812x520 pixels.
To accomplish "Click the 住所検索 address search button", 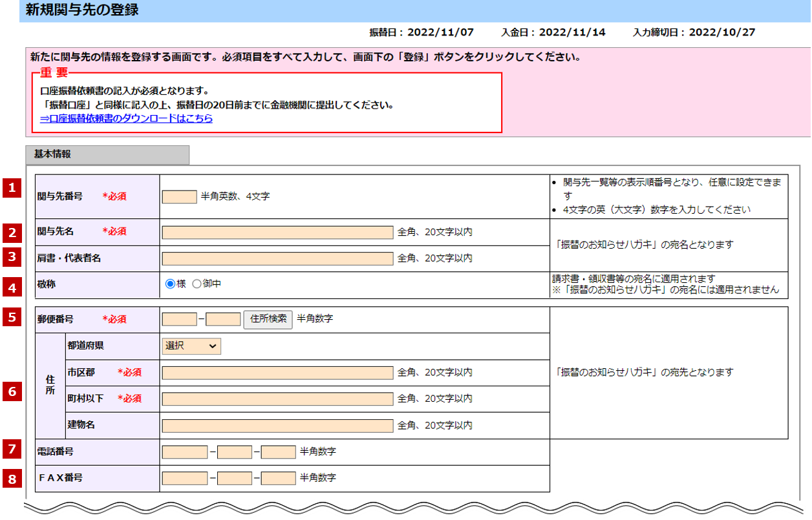I will [268, 319].
